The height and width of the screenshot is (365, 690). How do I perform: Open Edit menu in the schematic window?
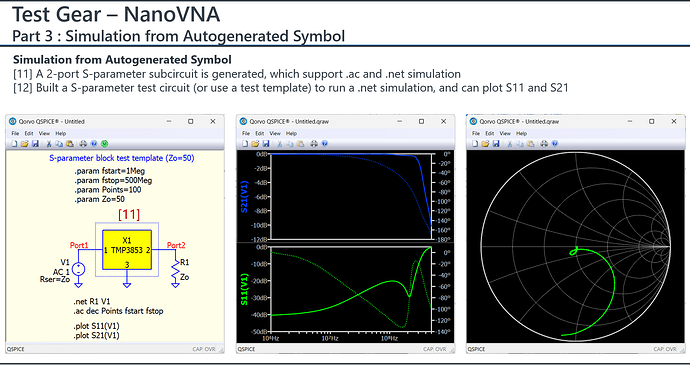tap(29, 133)
